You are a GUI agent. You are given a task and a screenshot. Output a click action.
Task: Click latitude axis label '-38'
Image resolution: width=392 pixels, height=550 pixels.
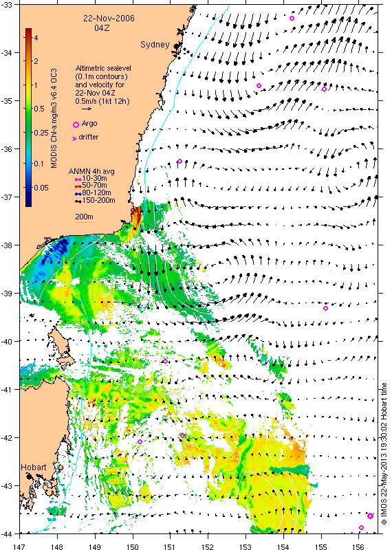[x=7, y=245]
